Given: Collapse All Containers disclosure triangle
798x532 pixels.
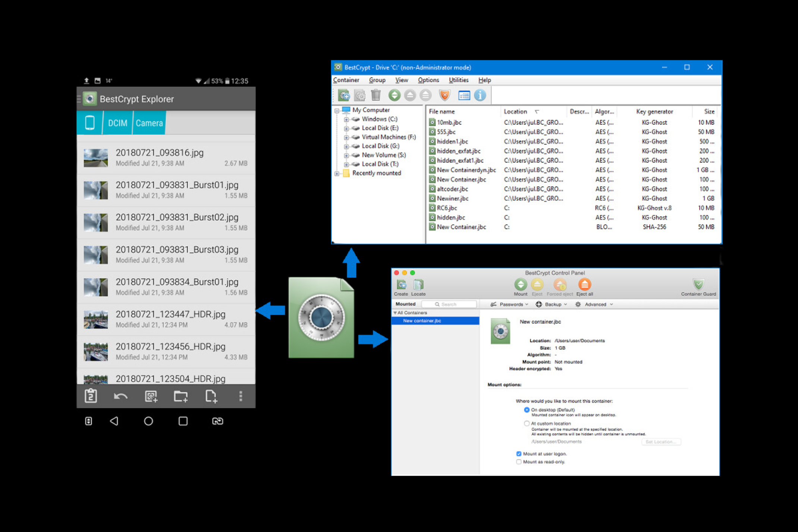Looking at the screenshot, I should 395,313.
